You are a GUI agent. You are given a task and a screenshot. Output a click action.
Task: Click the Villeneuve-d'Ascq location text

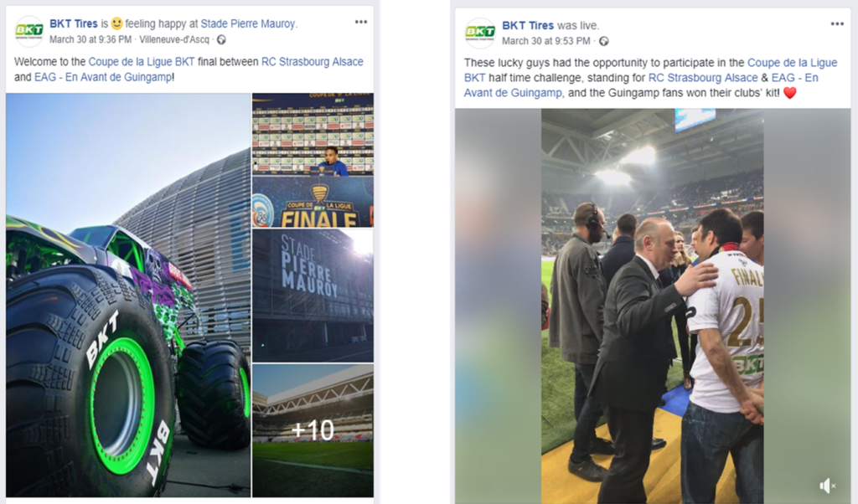coord(174,39)
